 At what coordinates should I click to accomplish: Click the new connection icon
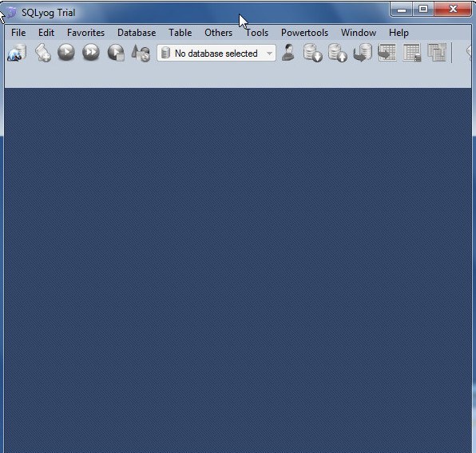(17, 53)
